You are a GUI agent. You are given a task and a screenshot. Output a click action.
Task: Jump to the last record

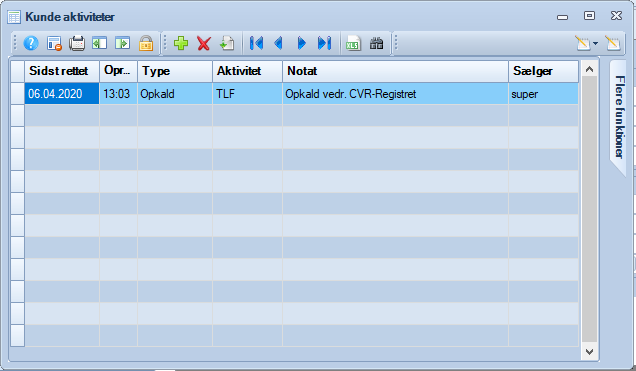tap(324, 43)
